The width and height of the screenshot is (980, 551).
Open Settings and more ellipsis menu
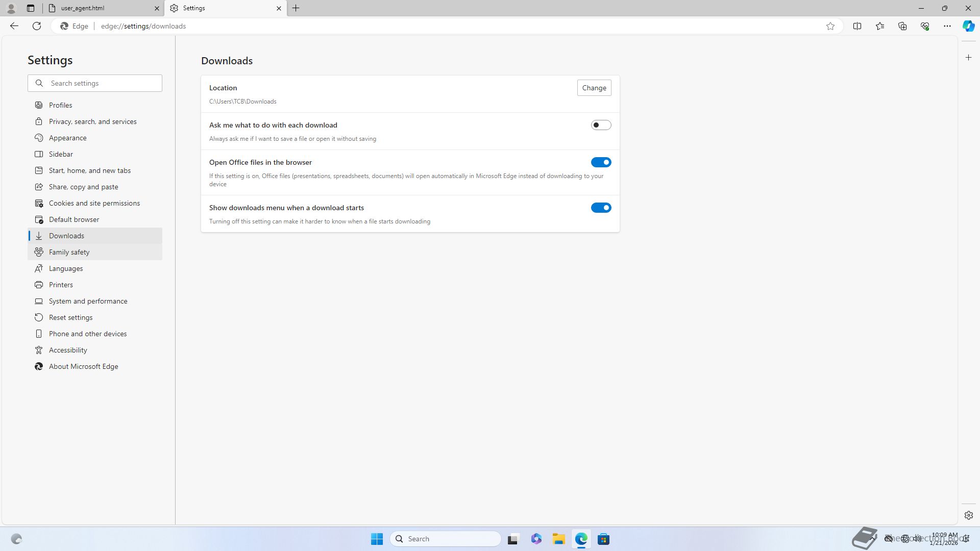[x=947, y=26]
